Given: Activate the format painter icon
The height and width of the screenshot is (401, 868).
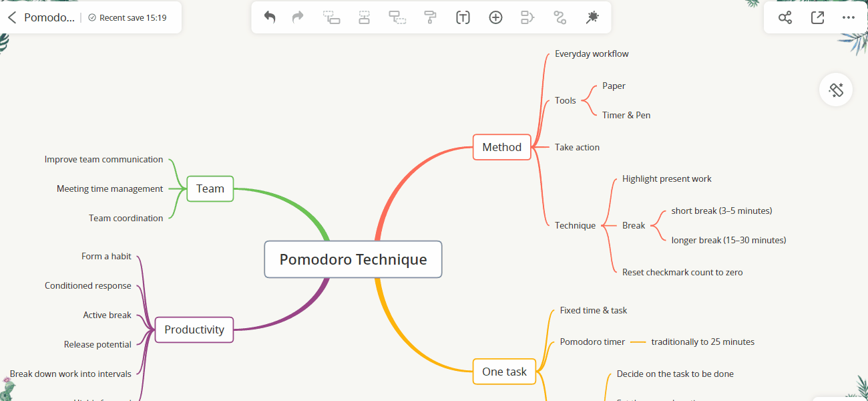Looking at the screenshot, I should pyautogui.click(x=429, y=17).
